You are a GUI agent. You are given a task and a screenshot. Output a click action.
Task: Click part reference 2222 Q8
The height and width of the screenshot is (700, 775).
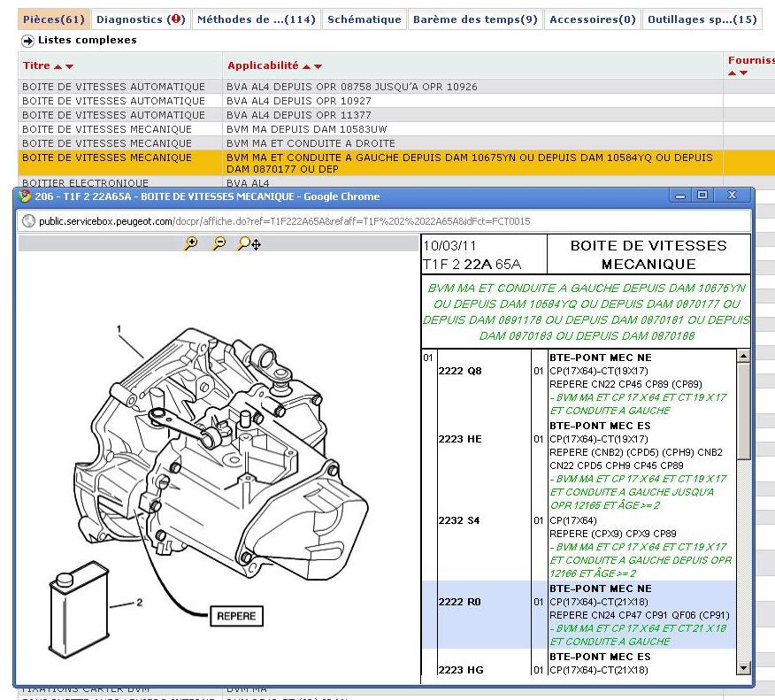point(460,371)
